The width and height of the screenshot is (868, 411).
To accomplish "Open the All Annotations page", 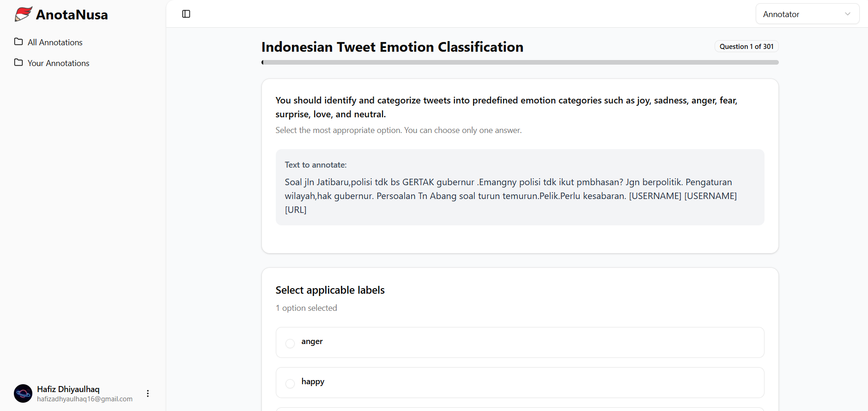I will point(55,42).
